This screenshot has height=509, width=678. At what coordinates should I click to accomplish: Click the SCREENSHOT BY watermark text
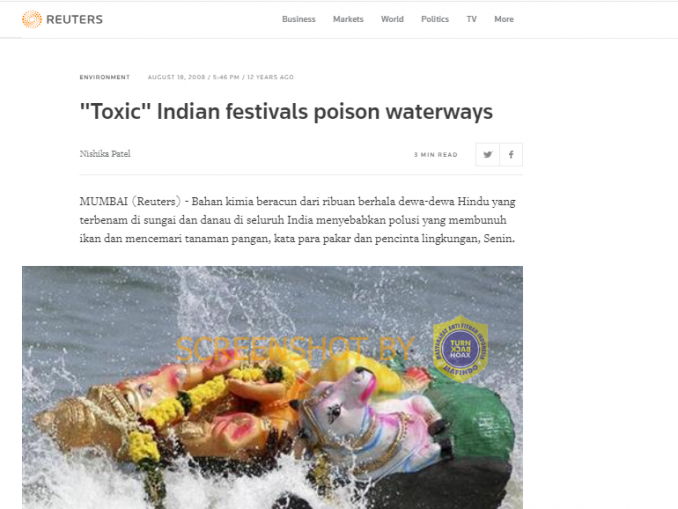[296, 349]
